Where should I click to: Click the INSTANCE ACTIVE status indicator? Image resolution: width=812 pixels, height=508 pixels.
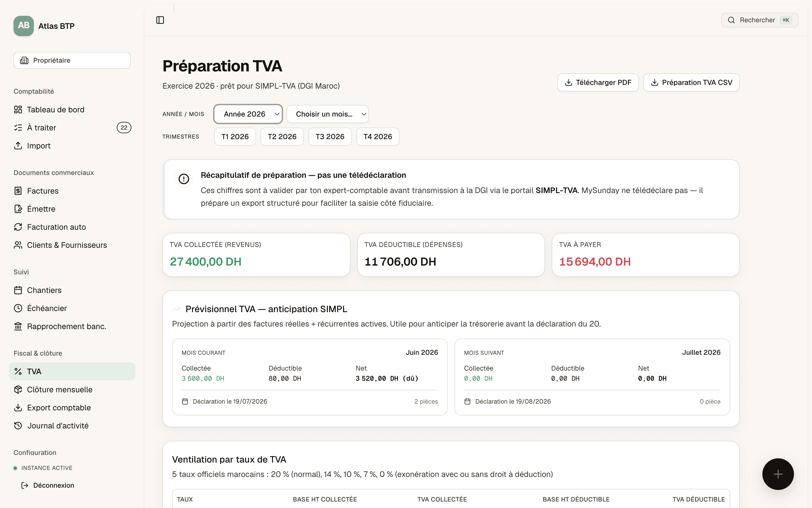(43, 468)
